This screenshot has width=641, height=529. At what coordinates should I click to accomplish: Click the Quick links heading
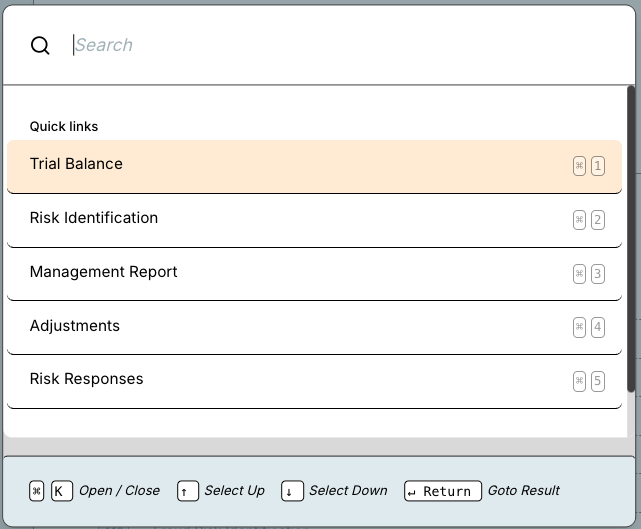tap(64, 126)
